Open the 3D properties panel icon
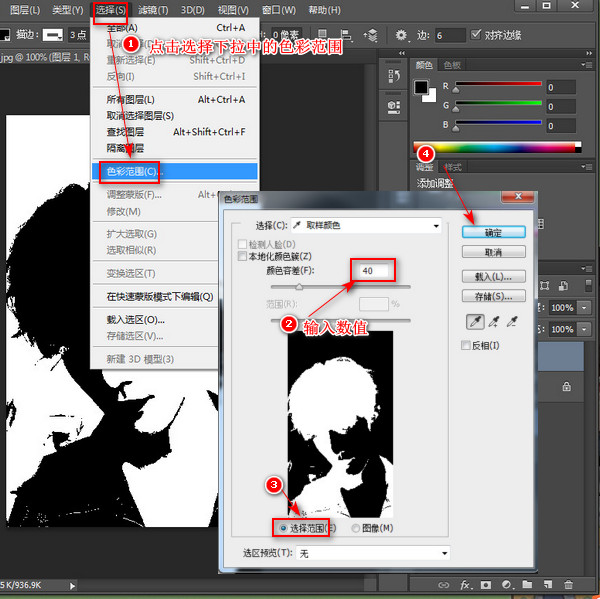Screen dimensions: 600x599 [x=394, y=106]
